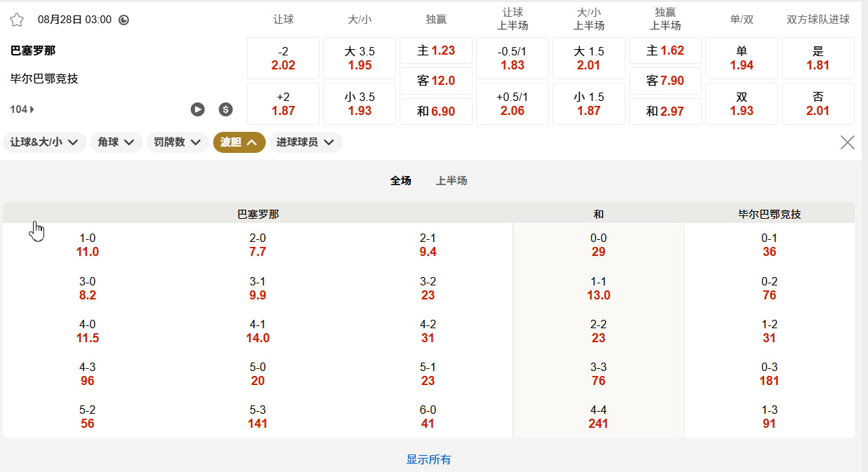The image size is (868, 472).
Task: Pick correct score 3-2 at 23
Action: coord(428,288)
